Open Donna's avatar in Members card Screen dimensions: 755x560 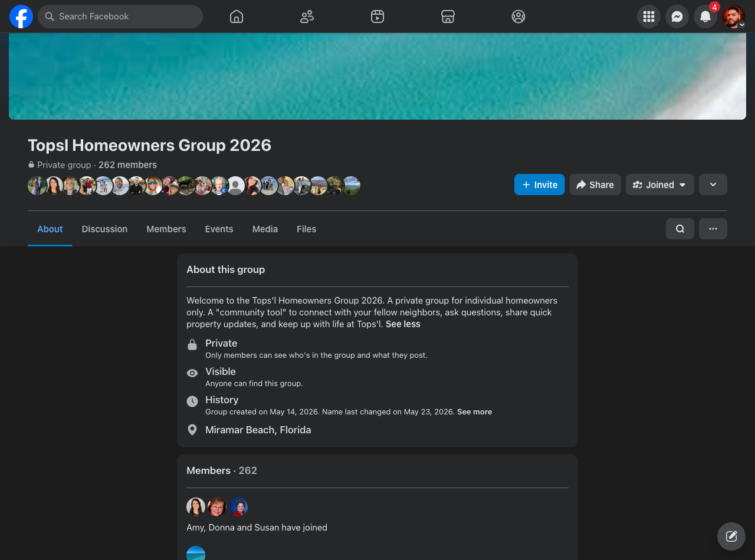[217, 507]
